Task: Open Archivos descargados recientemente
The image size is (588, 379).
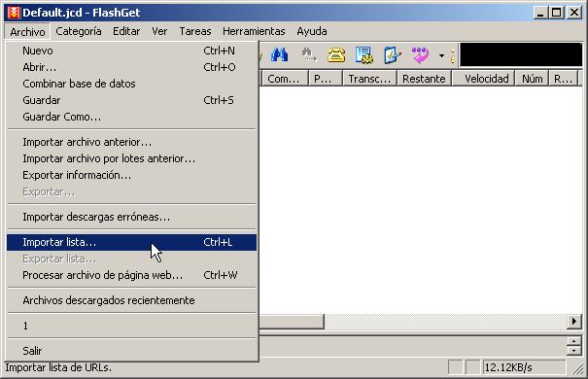Action: pyautogui.click(x=131, y=300)
